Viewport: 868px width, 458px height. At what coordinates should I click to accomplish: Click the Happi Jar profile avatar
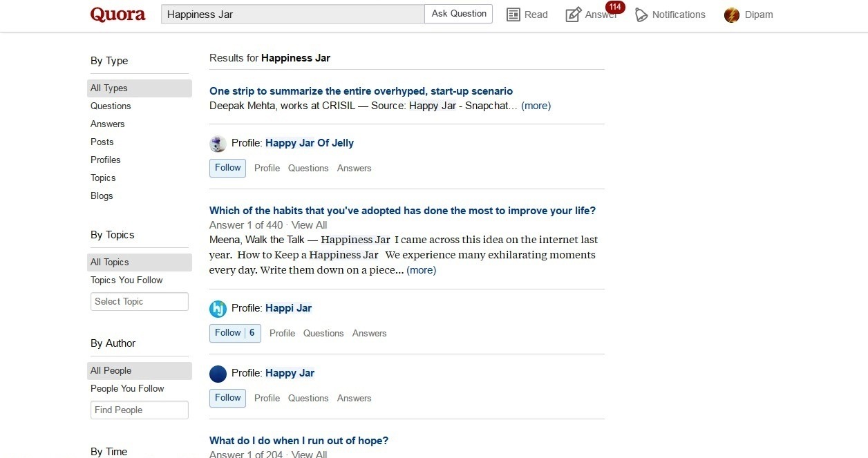point(218,309)
